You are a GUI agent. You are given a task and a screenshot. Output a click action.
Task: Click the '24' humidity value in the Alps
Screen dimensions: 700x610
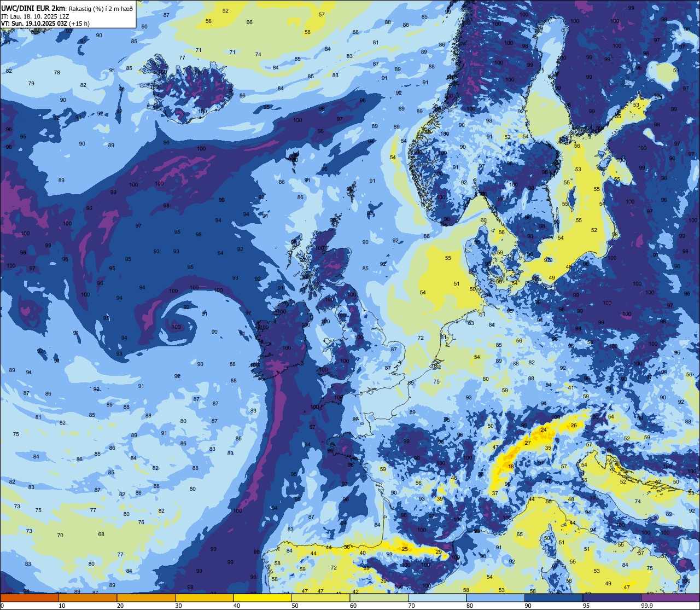pyautogui.click(x=544, y=430)
